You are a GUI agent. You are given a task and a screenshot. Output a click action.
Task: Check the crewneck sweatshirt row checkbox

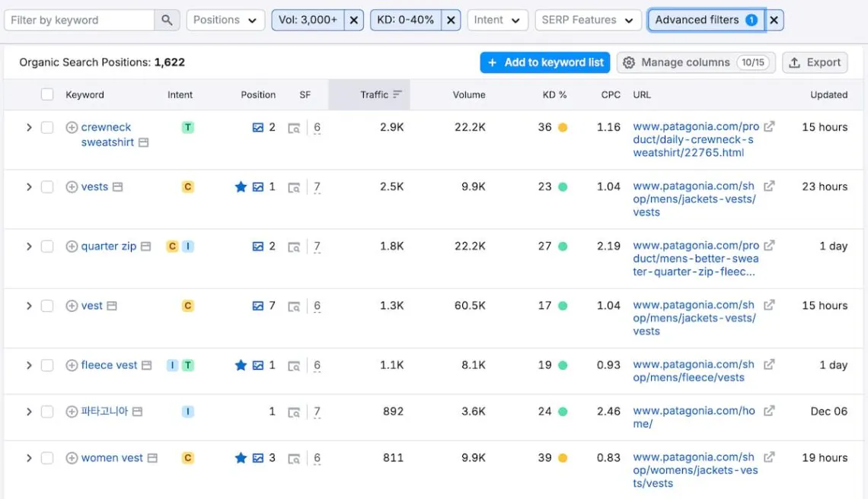[x=47, y=127]
